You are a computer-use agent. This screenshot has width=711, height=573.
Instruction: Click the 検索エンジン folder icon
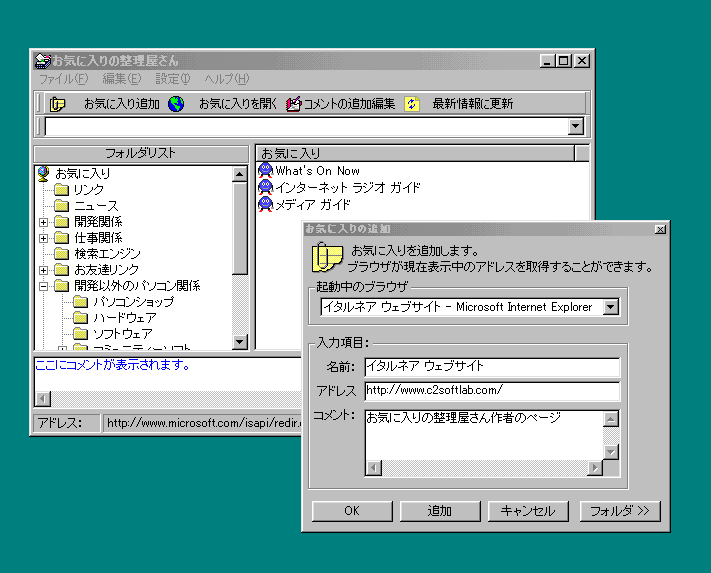61,253
